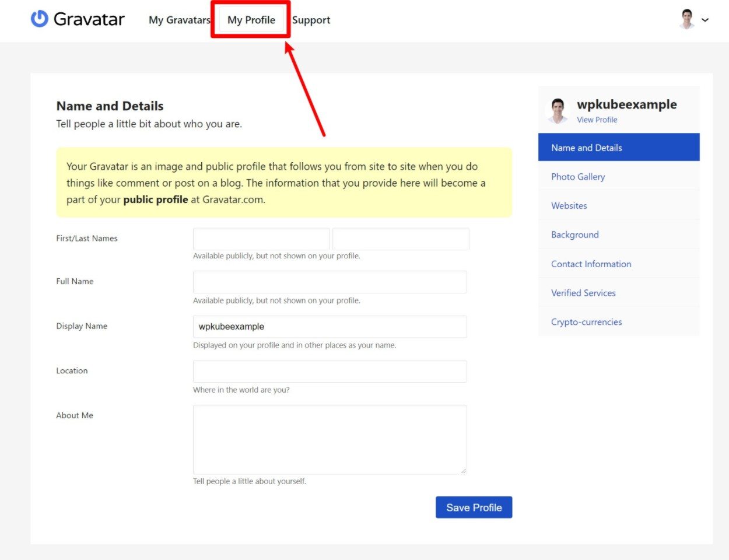
Task: Open Verified Services section
Action: (x=619, y=293)
